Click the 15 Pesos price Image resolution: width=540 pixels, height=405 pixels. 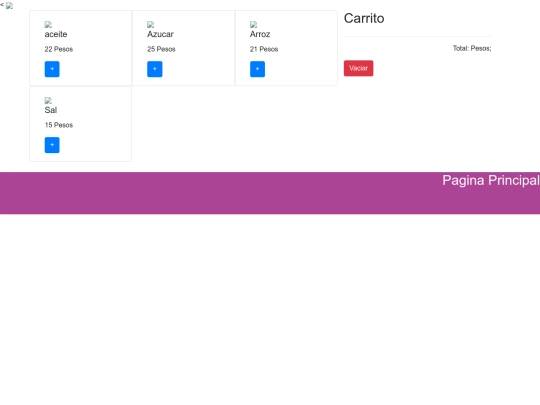tap(59, 125)
